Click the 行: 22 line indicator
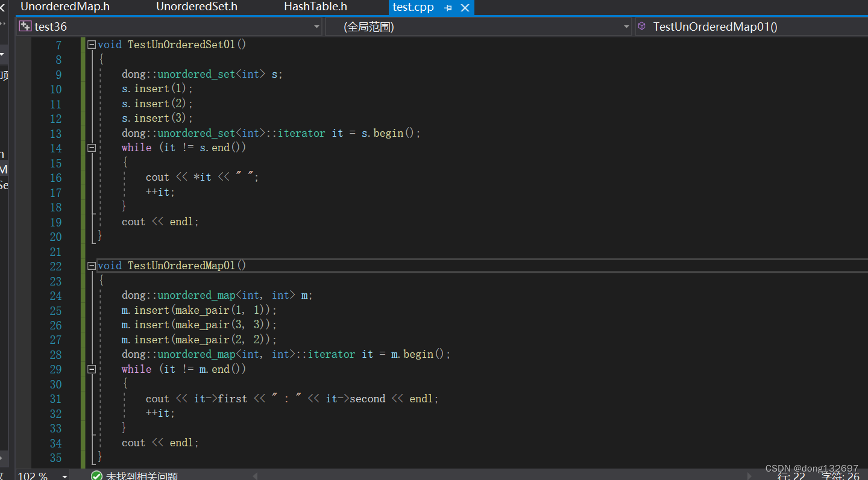Screen dimensions: 868x480 [791, 476]
